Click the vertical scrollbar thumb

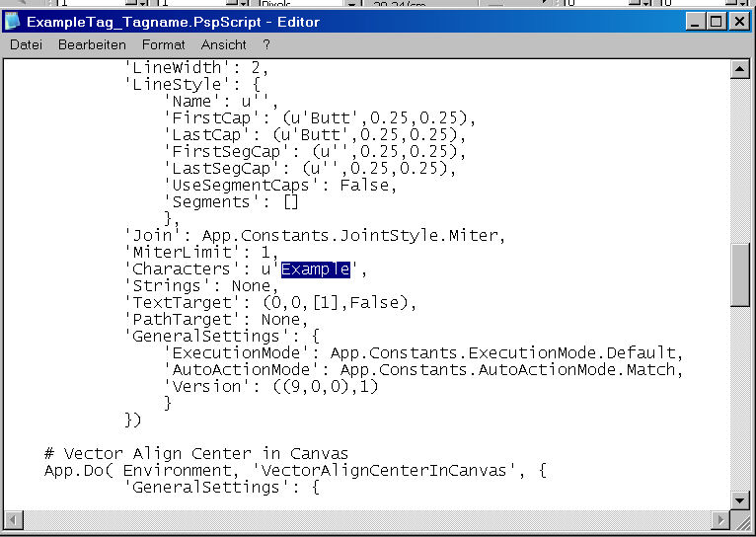coord(739,274)
